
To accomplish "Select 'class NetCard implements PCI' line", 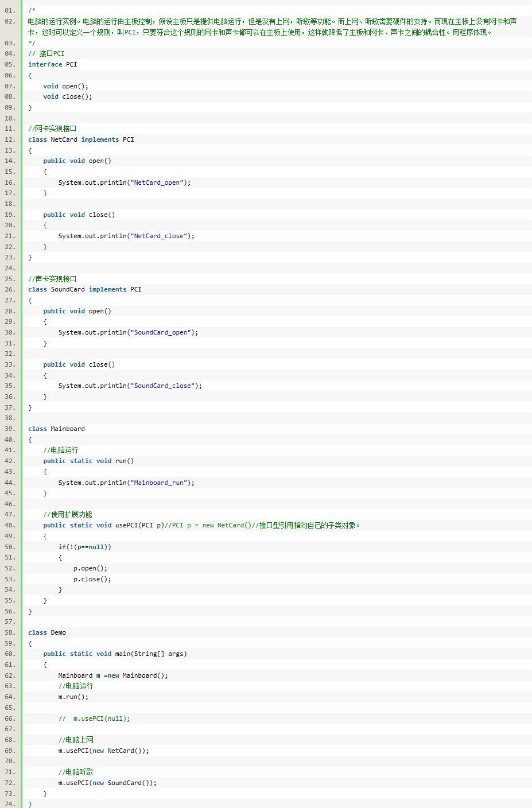I will pyautogui.click(x=81, y=139).
